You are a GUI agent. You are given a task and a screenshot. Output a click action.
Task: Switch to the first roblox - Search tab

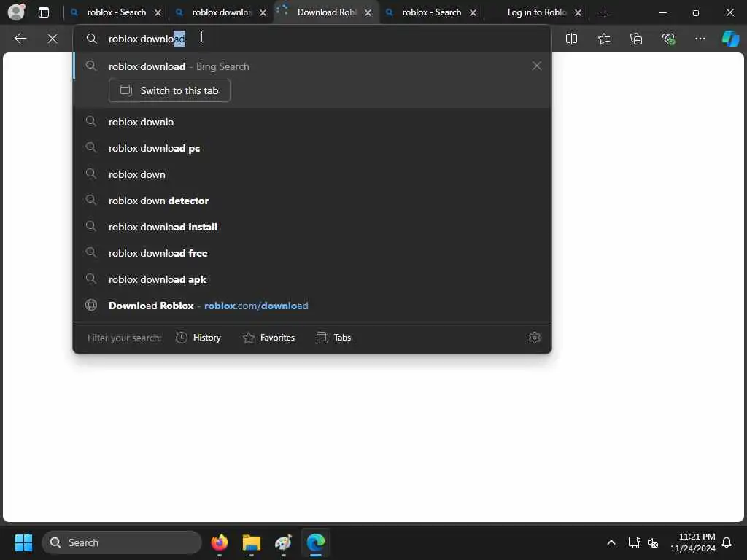coord(116,12)
